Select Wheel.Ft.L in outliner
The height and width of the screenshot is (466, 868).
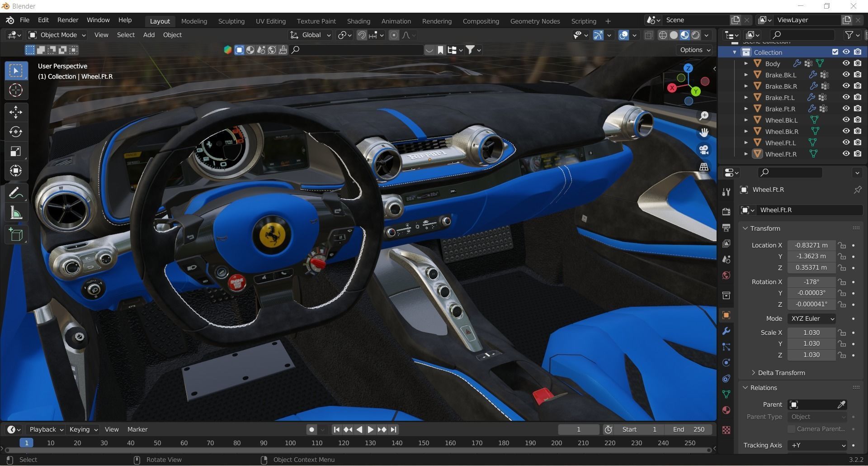pyautogui.click(x=780, y=143)
